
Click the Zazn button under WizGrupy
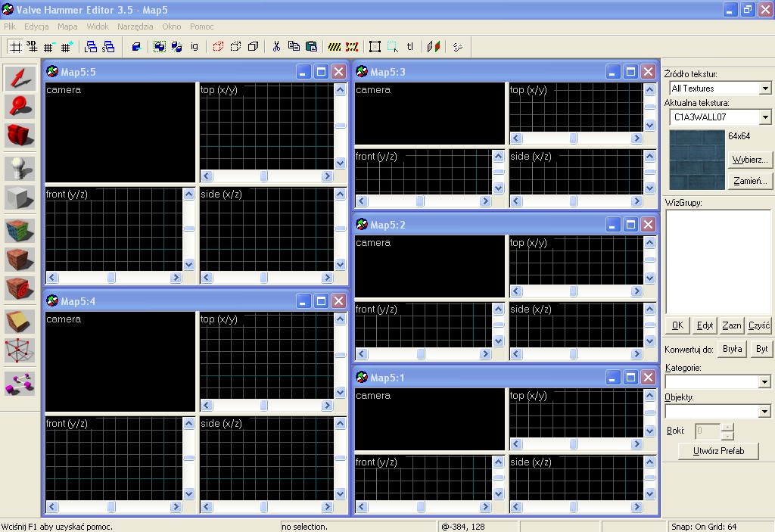(732, 325)
